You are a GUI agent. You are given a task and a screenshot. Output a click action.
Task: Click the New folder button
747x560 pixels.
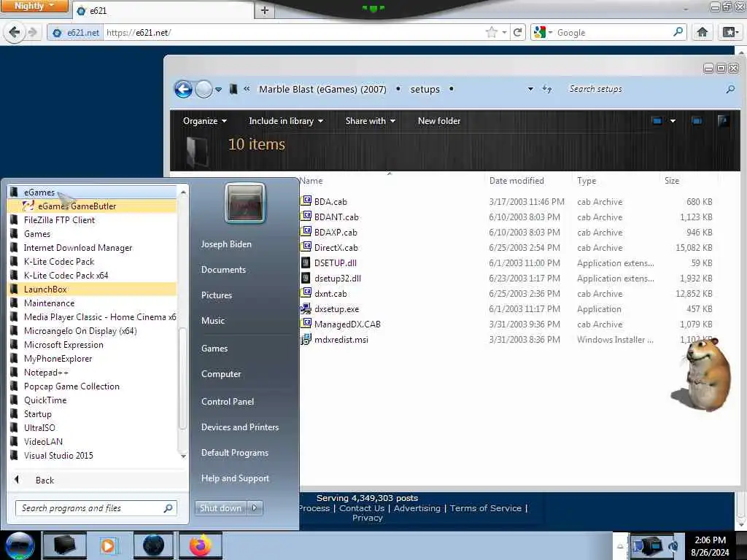[x=438, y=121]
